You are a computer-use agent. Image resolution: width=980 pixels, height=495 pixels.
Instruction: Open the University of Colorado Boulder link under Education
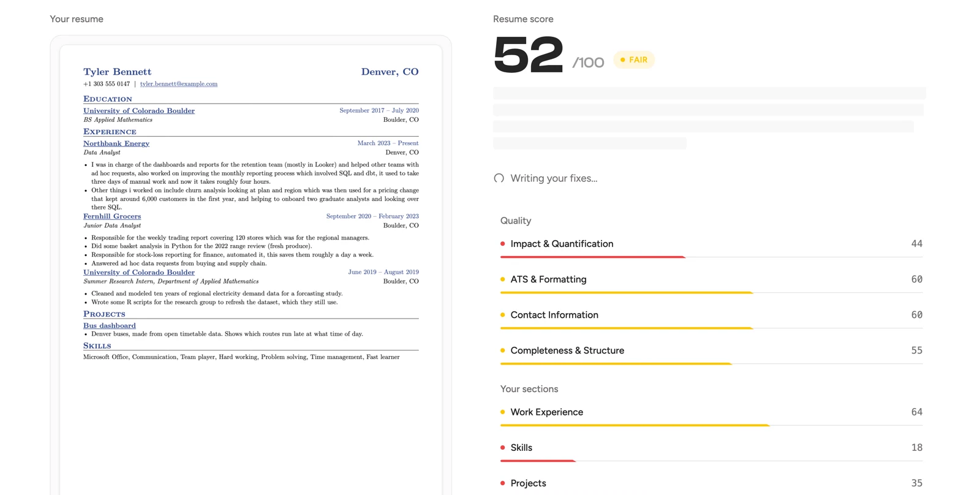(x=139, y=111)
